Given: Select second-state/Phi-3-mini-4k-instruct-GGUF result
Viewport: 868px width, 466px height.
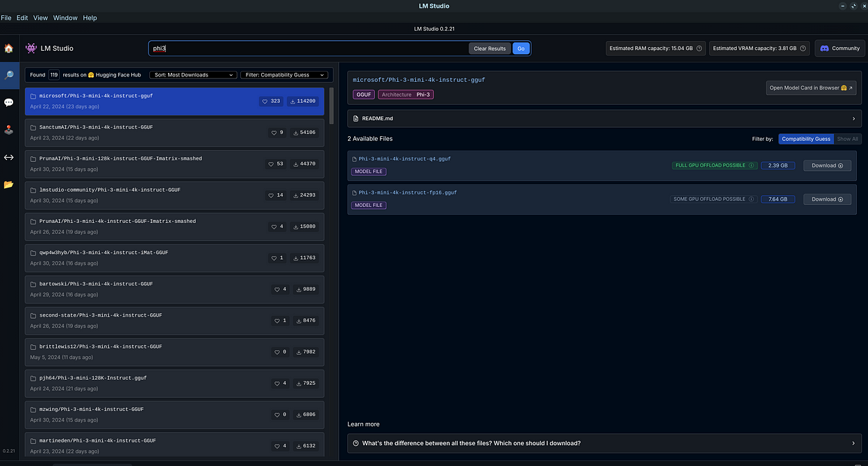Looking at the screenshot, I should pos(174,321).
